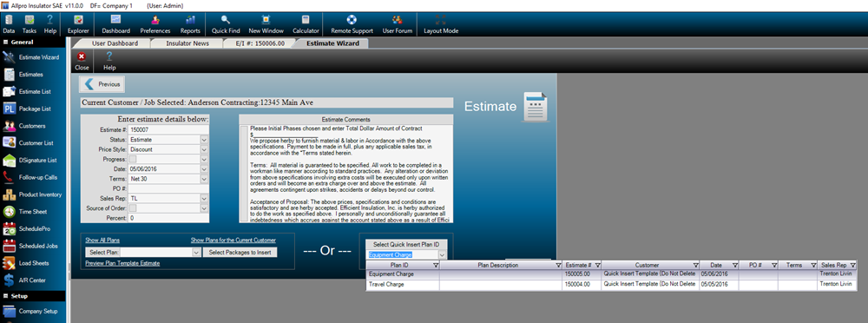Open the Calculator tool
This screenshot has height=323, width=868.
click(306, 24)
